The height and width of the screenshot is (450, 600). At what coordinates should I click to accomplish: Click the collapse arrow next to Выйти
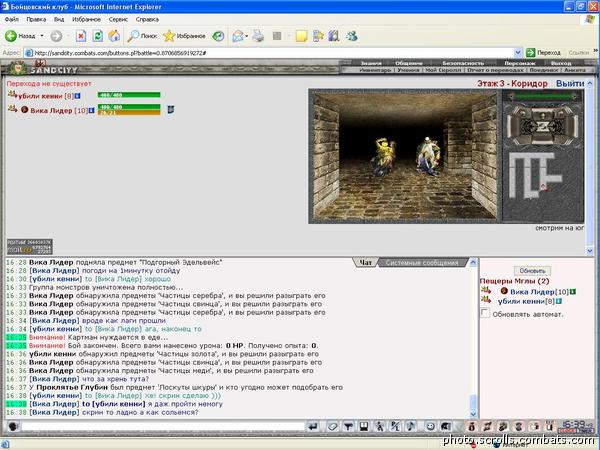tap(590, 83)
